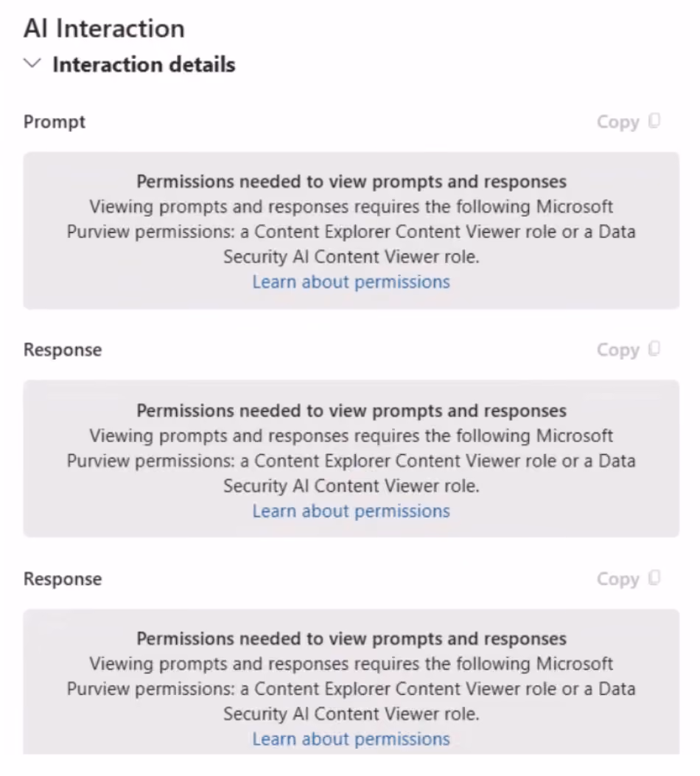700x776 pixels.
Task: Click the permissions notice body in the first Response box
Action: pyautogui.click(x=351, y=461)
